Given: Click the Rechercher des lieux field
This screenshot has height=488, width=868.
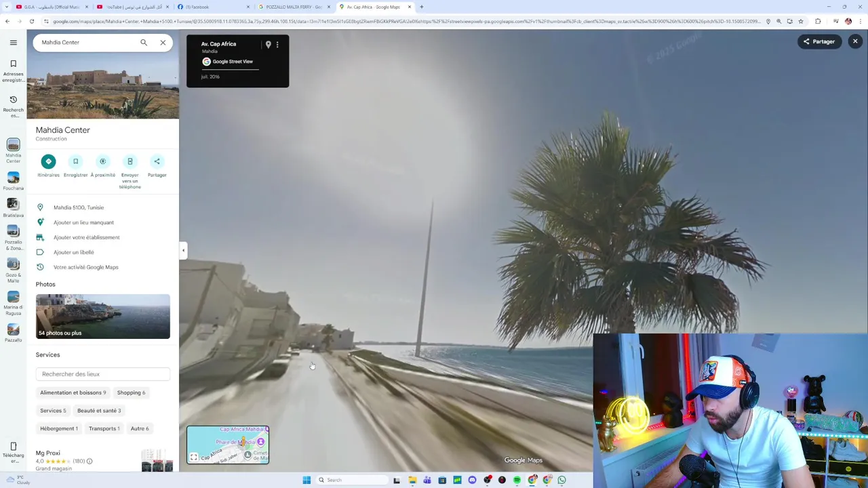Looking at the screenshot, I should click(x=103, y=374).
